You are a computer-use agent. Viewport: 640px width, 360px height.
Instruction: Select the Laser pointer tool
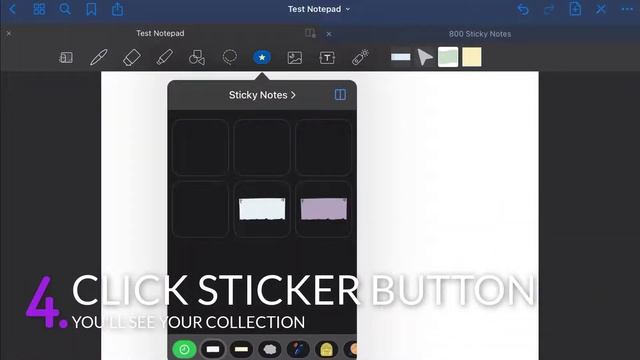[360, 58]
